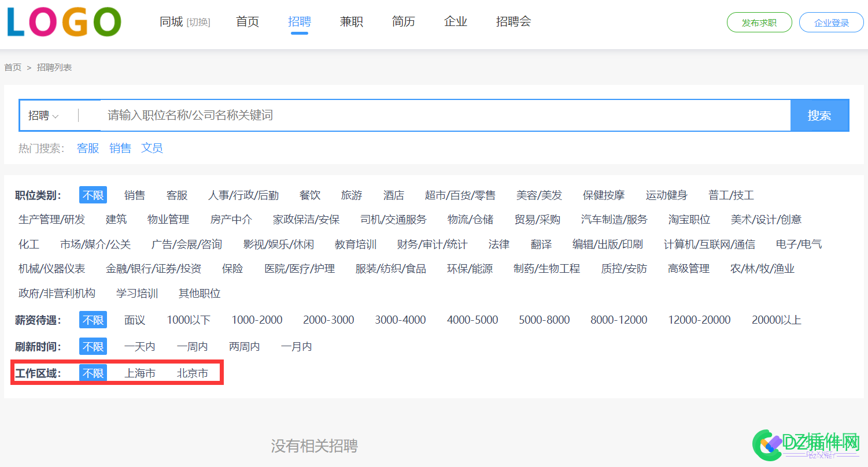Select 不限 under 薪资待遇
The width and height of the screenshot is (868, 467).
tap(93, 320)
